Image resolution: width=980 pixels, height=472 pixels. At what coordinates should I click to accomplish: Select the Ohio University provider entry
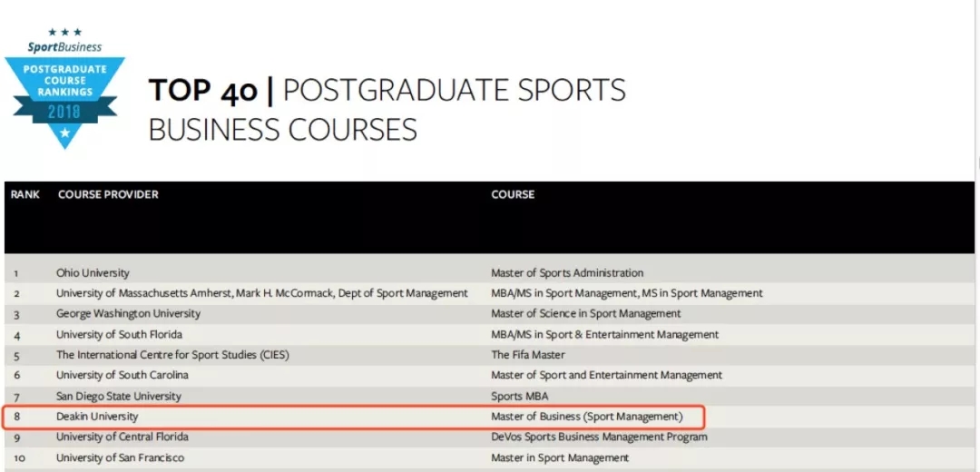coord(93,273)
